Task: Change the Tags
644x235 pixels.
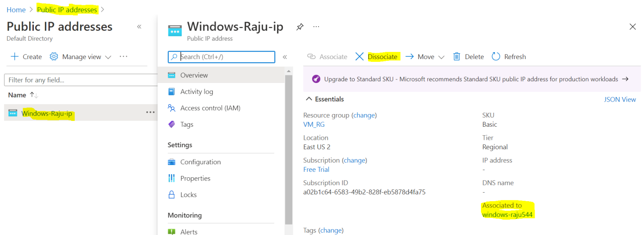Action: pos(331,230)
